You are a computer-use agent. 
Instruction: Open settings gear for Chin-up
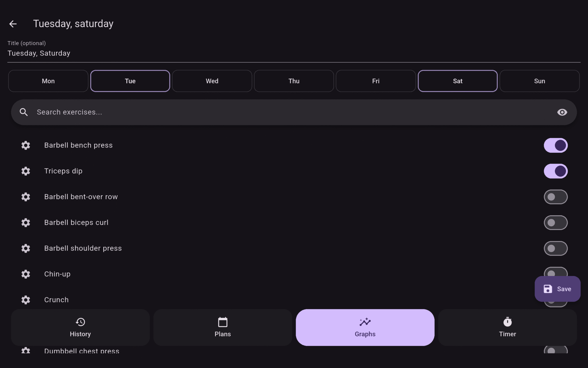click(26, 274)
